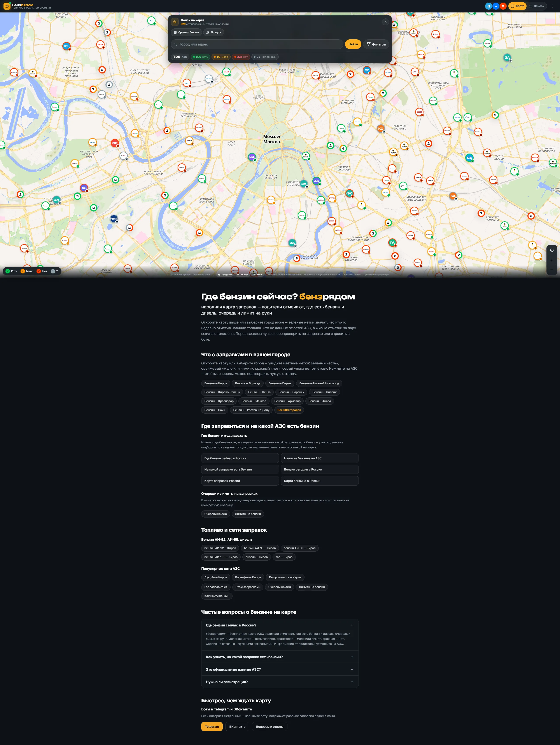Image resolution: width=560 pixels, height=745 pixels.
Task: Select the purple KA station marker
Action: [252, 157]
